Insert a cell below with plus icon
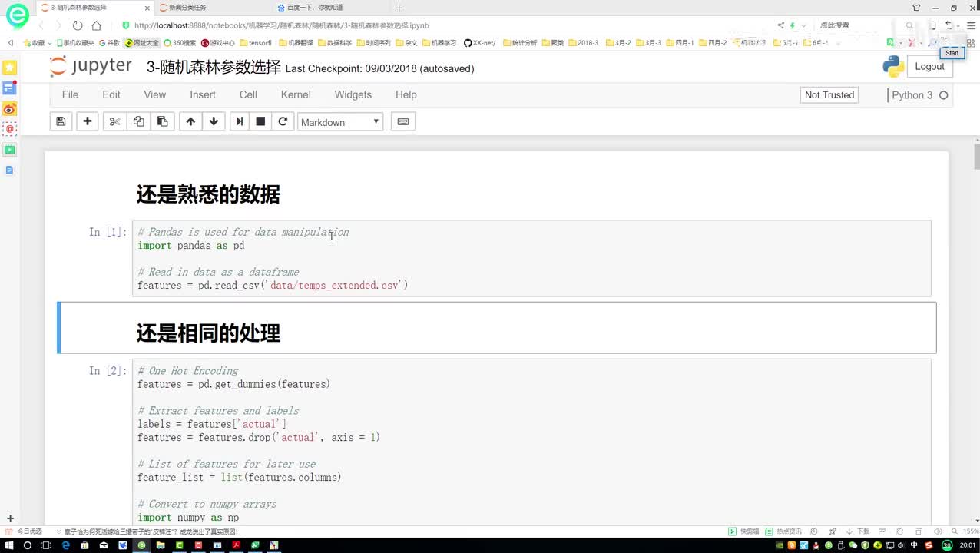Image resolution: width=980 pixels, height=553 pixels. click(x=88, y=121)
